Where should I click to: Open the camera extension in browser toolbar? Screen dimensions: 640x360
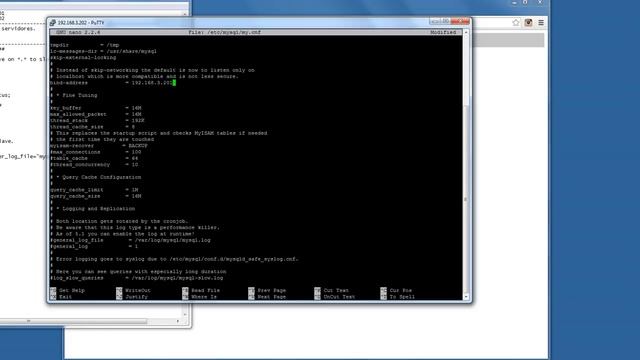528,22
